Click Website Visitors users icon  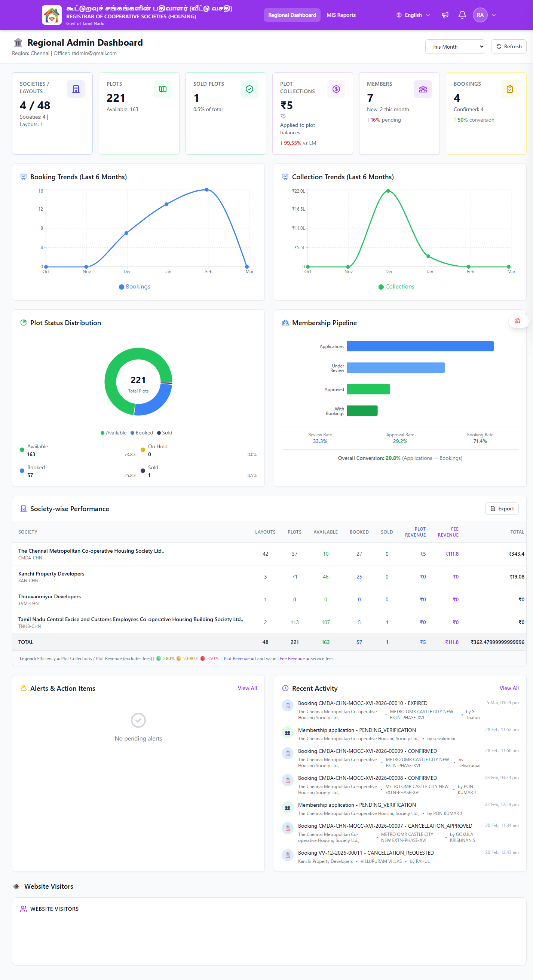24,909
